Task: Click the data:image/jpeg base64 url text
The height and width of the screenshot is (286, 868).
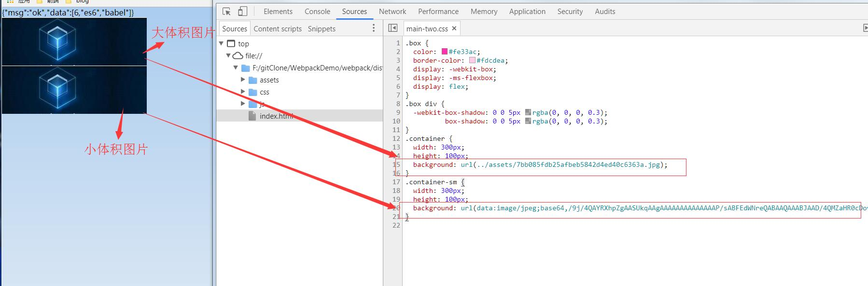Action: pos(664,208)
